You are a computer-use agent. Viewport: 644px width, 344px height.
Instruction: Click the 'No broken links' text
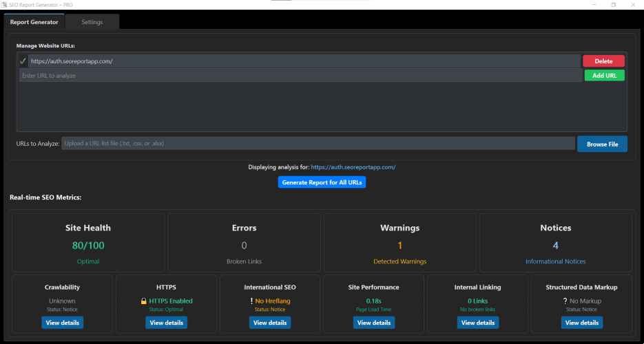point(477,310)
